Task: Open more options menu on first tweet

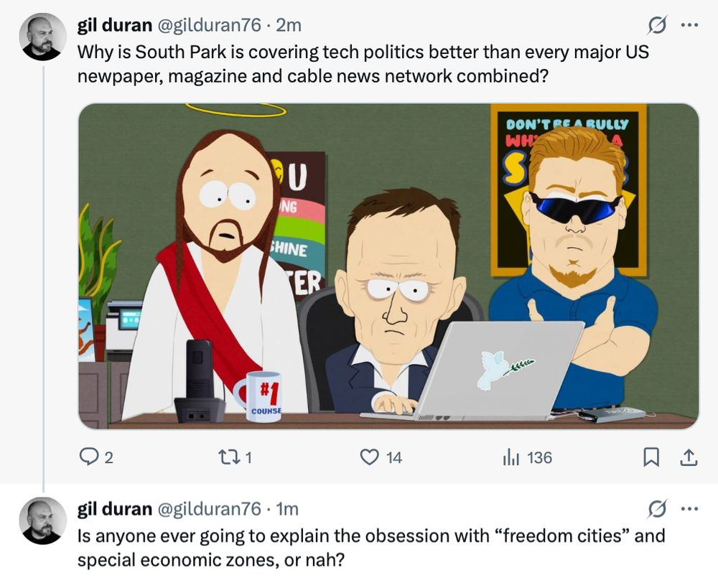Action: (x=689, y=25)
